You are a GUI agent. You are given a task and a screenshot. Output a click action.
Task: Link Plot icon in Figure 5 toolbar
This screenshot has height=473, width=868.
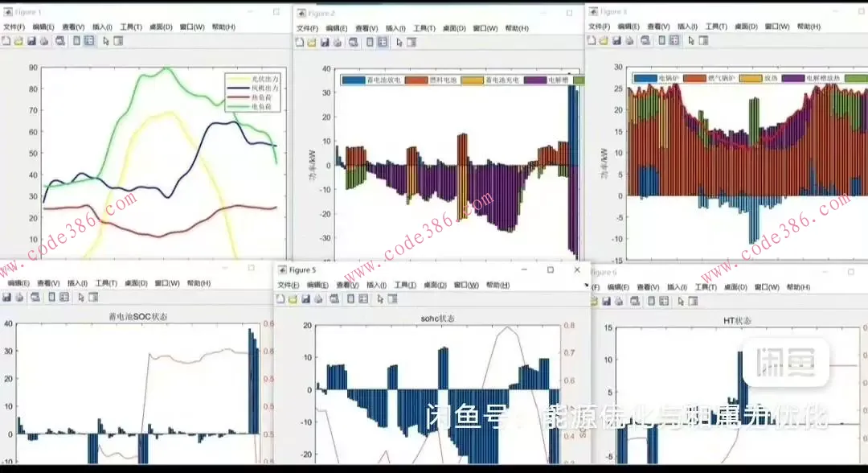click(x=334, y=299)
